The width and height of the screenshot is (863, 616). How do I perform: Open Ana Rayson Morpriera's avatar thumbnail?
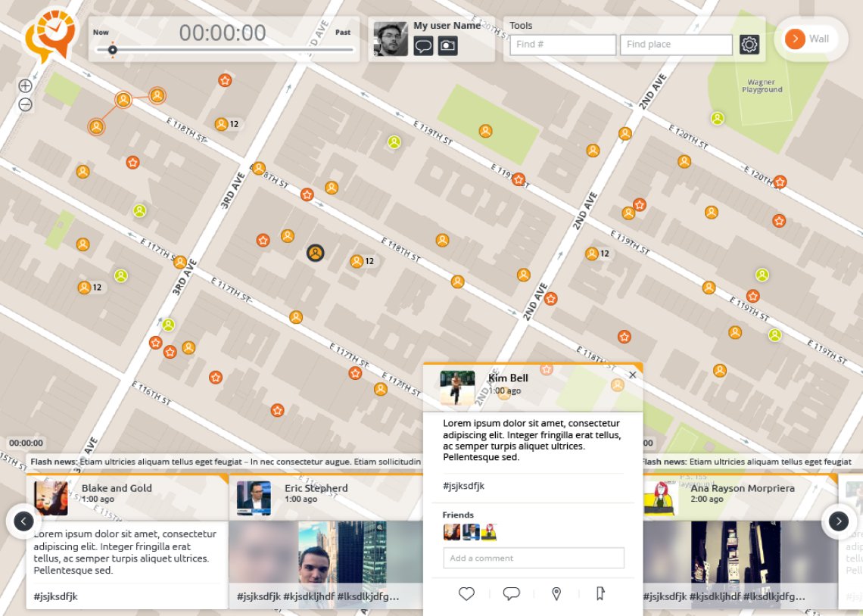click(661, 498)
